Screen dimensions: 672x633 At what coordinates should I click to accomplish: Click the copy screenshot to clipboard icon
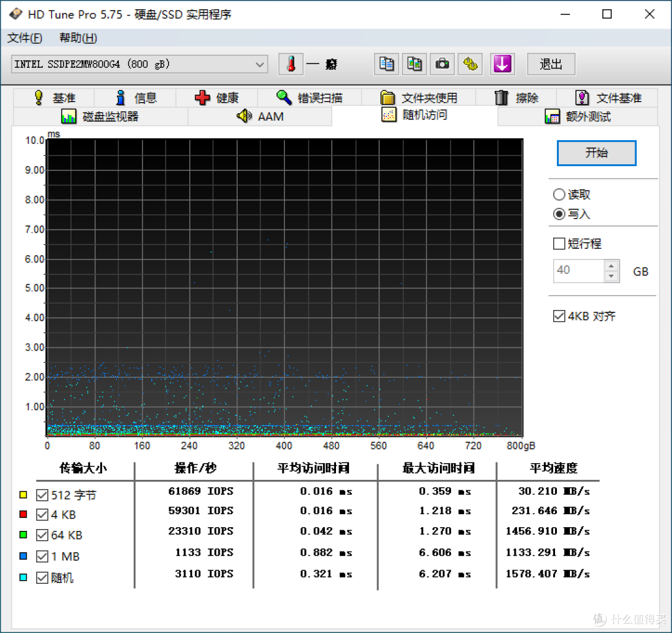pos(414,63)
